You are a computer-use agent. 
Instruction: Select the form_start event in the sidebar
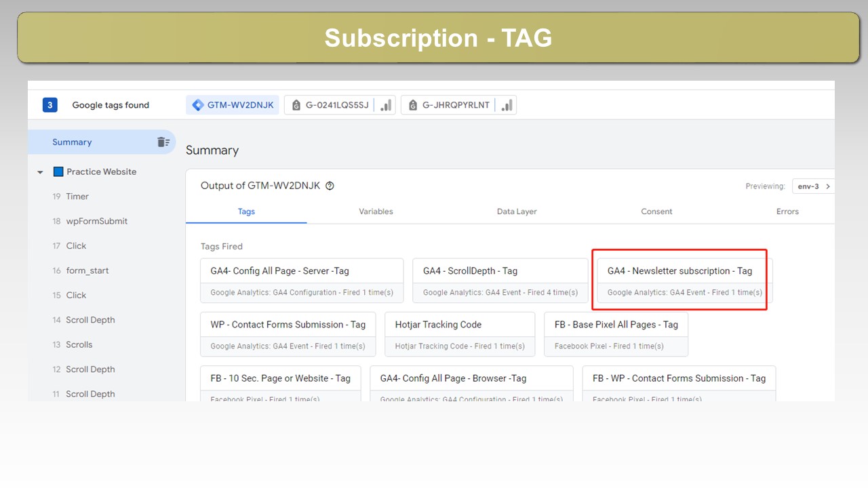(87, 270)
